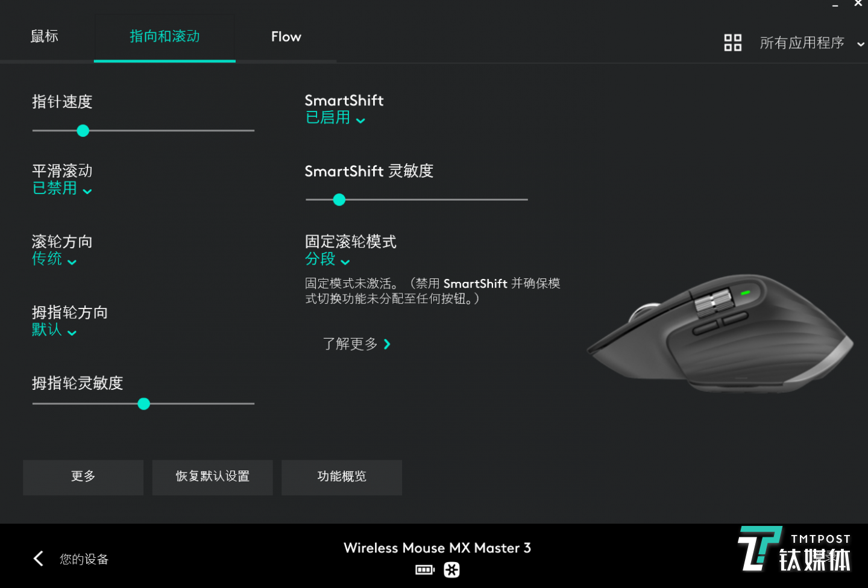Click the arrow icon after 了解更多
The width and height of the screenshot is (868, 588).
click(x=387, y=344)
